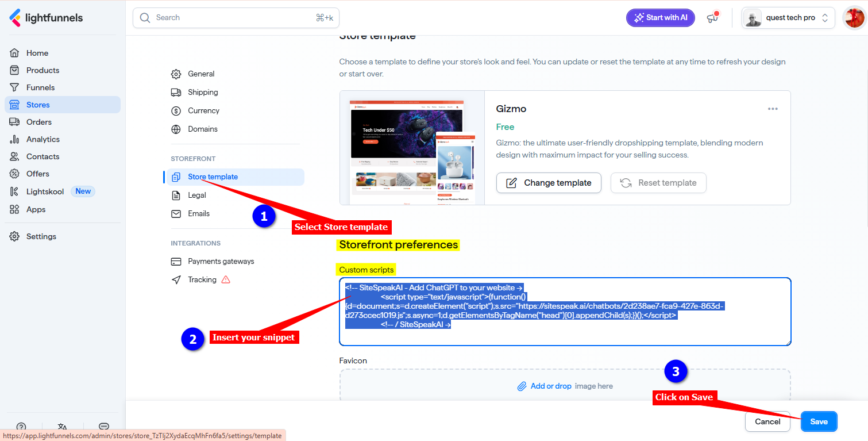Click the STOREFRONT section heading
This screenshot has width=868, height=441.
[x=193, y=159]
